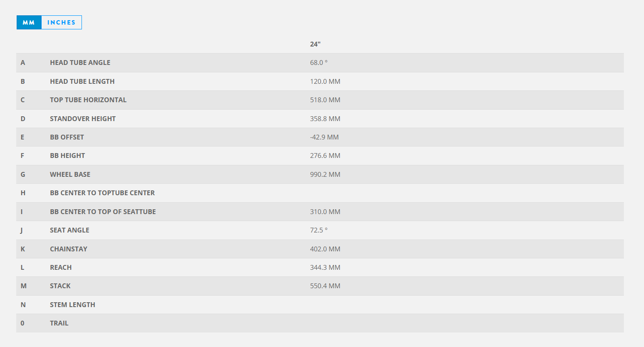Click the 990.2 MM wheel base value

pyautogui.click(x=325, y=175)
